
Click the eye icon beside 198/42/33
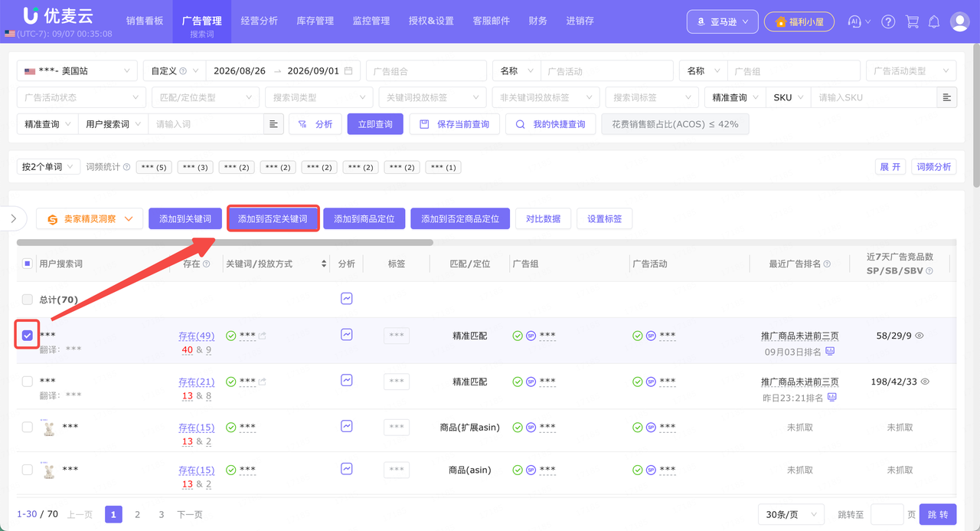(925, 382)
